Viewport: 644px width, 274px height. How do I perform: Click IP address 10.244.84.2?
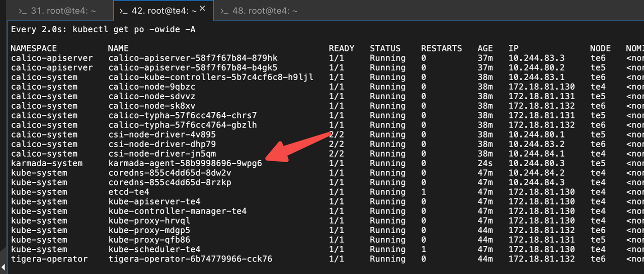pyautogui.click(x=536, y=173)
